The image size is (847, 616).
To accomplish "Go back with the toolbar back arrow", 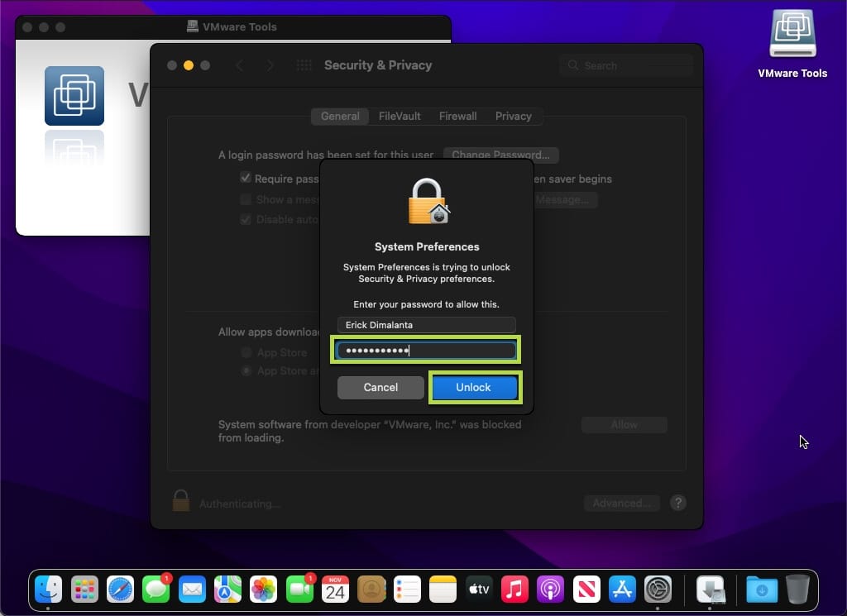I will point(240,65).
